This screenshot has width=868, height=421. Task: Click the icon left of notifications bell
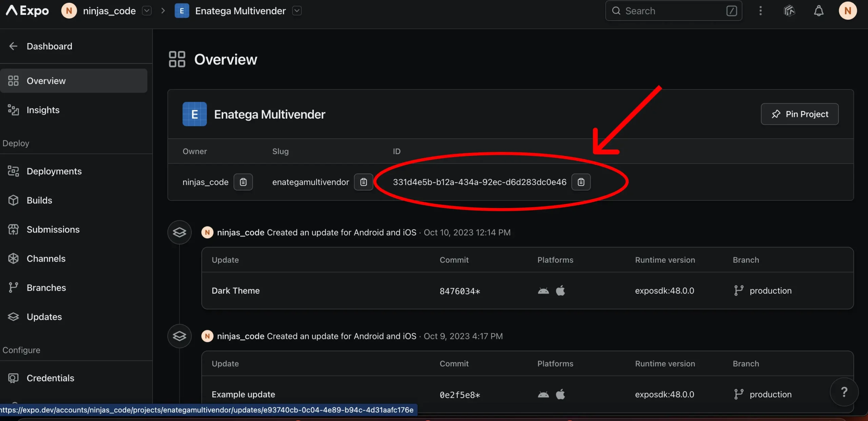coord(789,11)
